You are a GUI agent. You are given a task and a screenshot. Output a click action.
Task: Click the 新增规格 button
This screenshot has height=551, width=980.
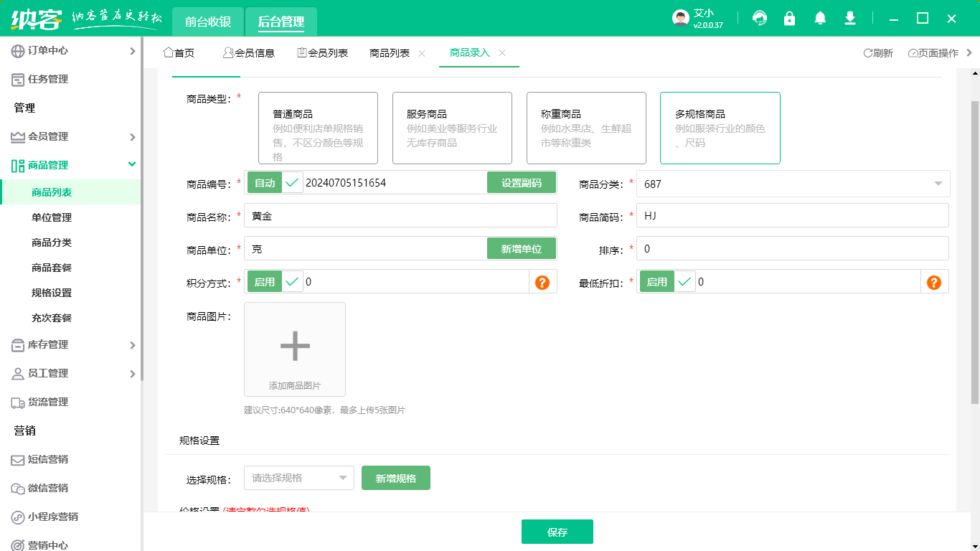(x=395, y=478)
